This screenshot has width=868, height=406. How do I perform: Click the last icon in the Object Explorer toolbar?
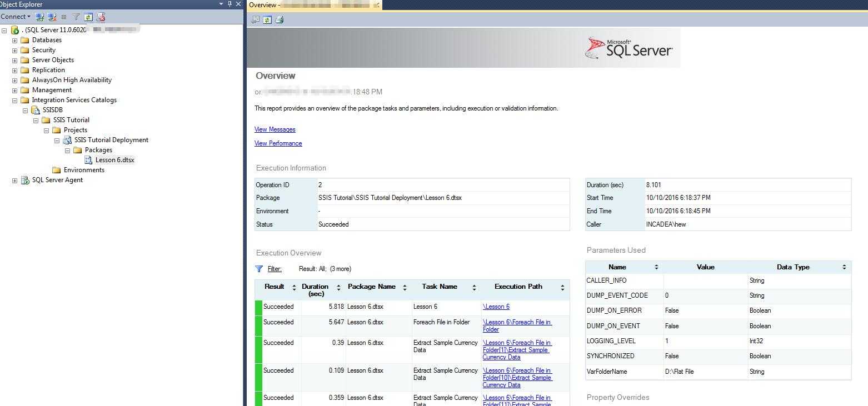click(101, 17)
